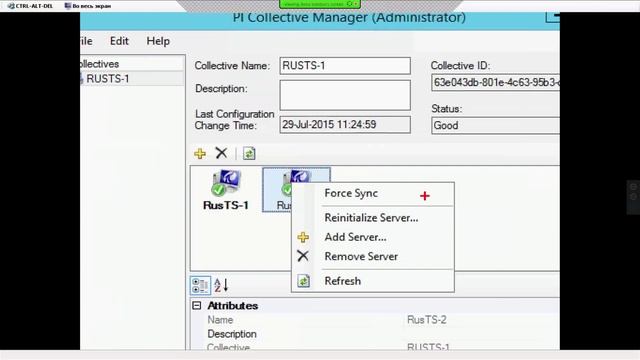Click the Last Configuration Change Time field

(345, 125)
